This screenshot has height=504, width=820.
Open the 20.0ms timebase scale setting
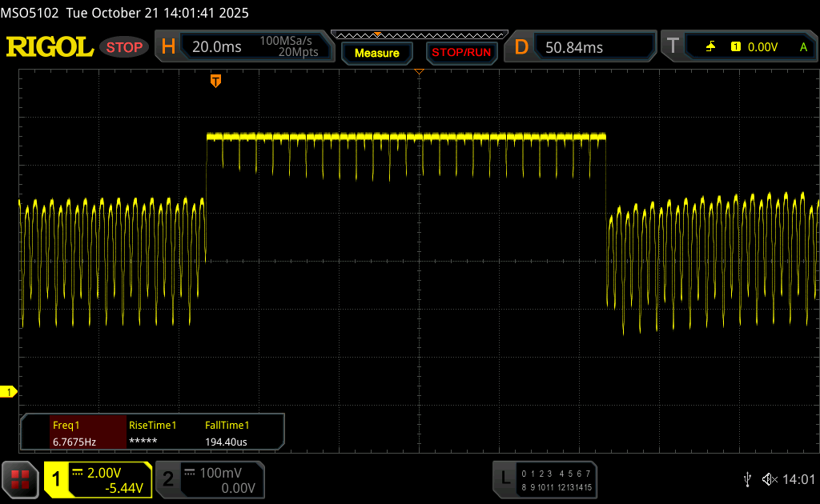[217, 47]
